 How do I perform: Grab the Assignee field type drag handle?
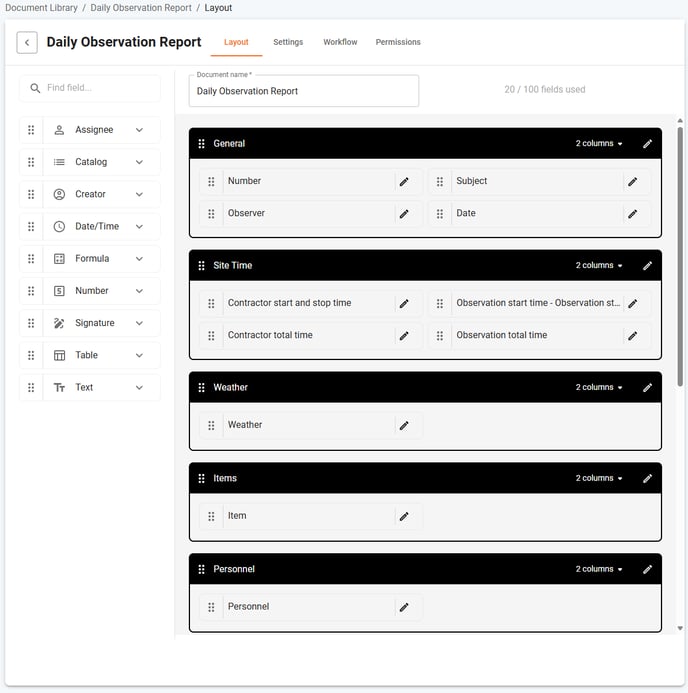[31, 130]
